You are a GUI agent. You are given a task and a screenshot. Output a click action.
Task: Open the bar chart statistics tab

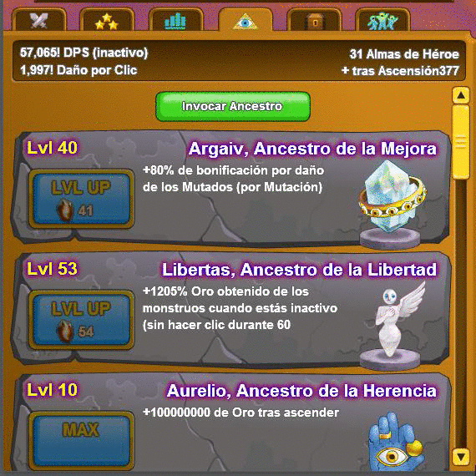click(x=175, y=20)
